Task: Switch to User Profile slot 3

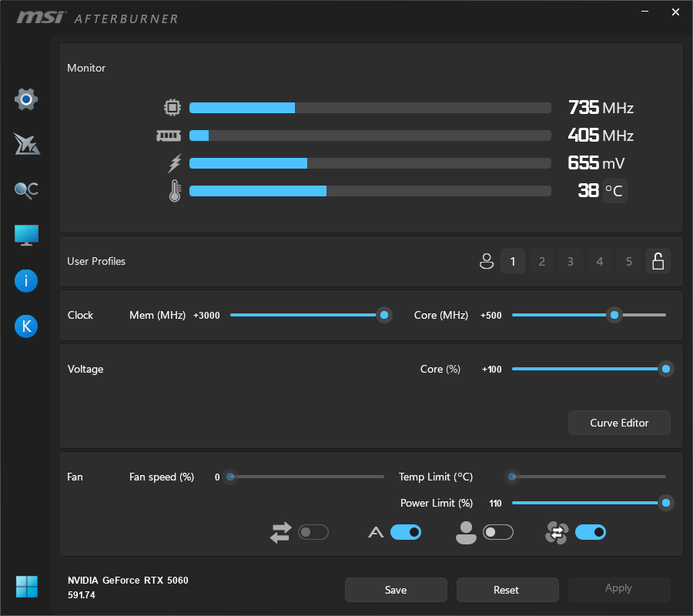Action: 570,261
